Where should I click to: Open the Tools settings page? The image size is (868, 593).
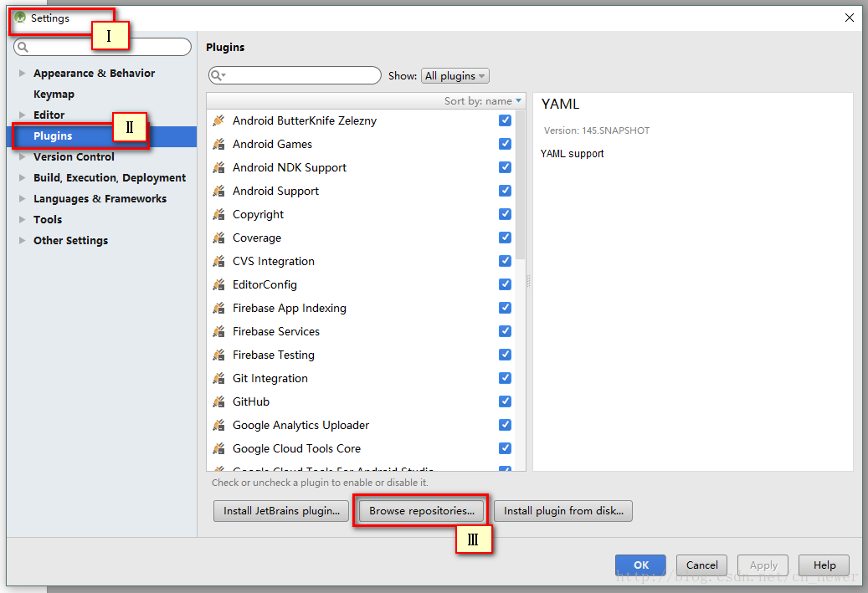(48, 220)
